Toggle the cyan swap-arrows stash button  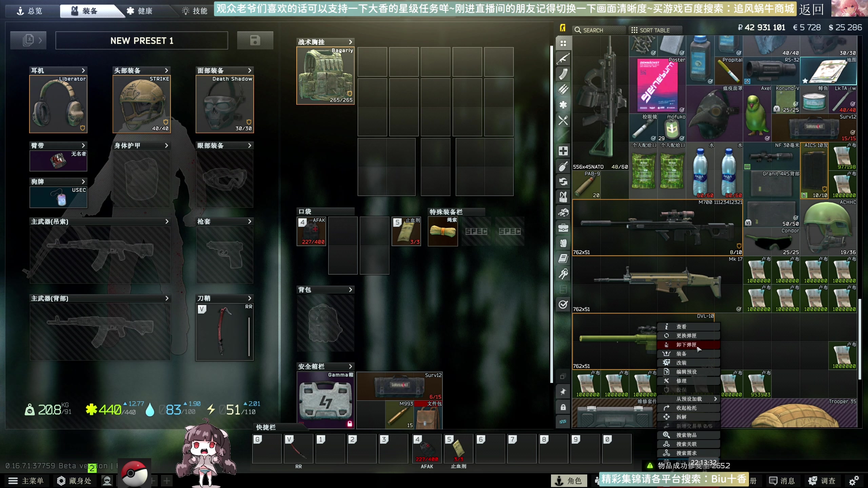[x=563, y=422]
